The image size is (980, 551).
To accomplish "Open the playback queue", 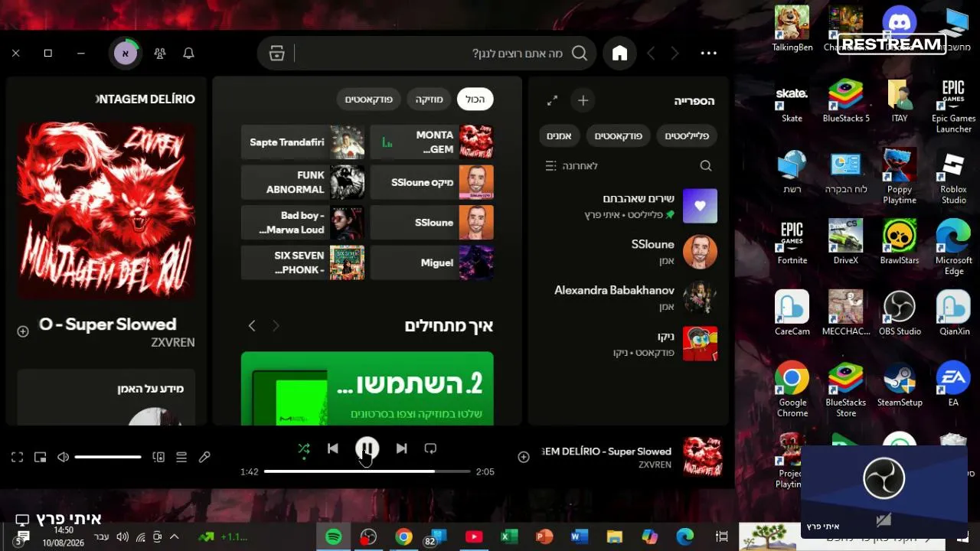I will 181,457.
